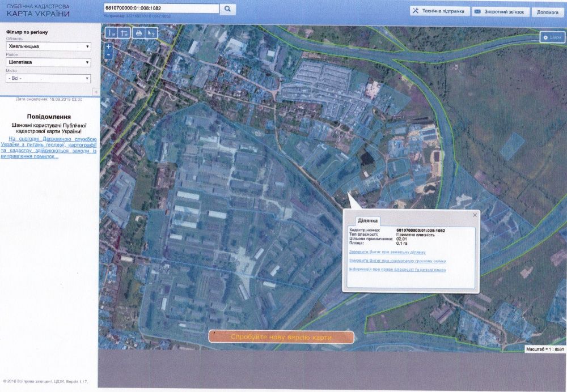The height and width of the screenshot is (392, 567).
Task: Zoom in with the plus button
Action: (x=108, y=46)
